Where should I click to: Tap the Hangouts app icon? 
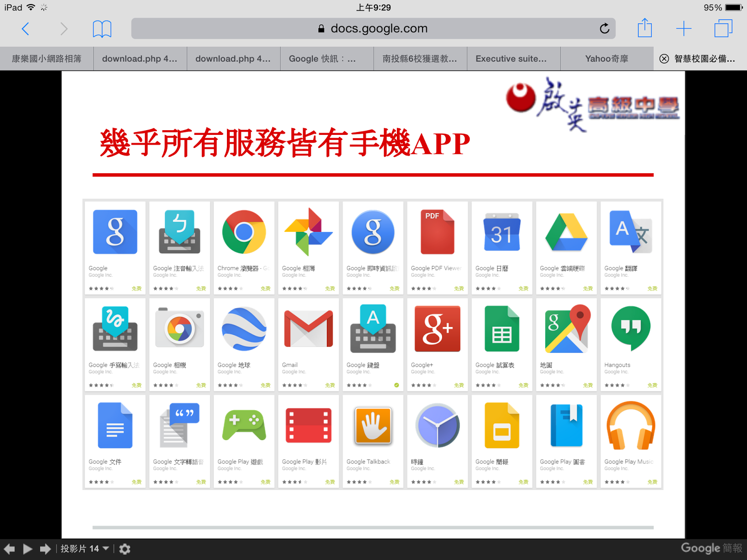pyautogui.click(x=631, y=329)
